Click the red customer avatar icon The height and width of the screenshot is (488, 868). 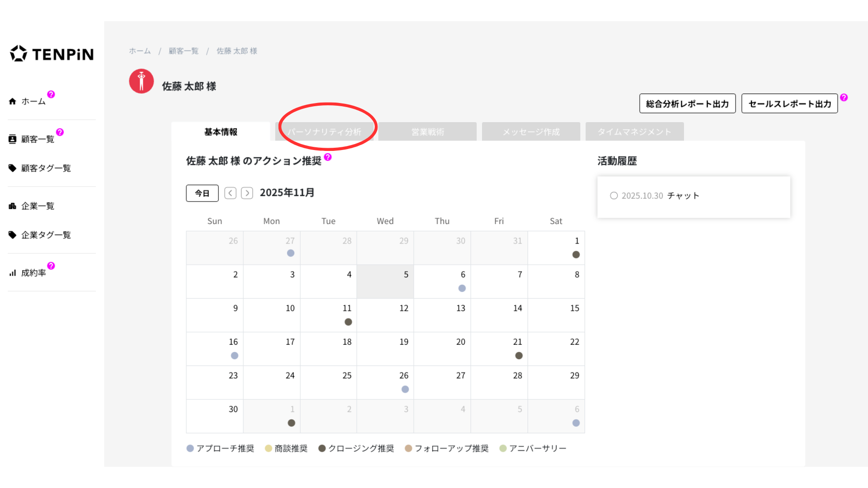pyautogui.click(x=142, y=81)
